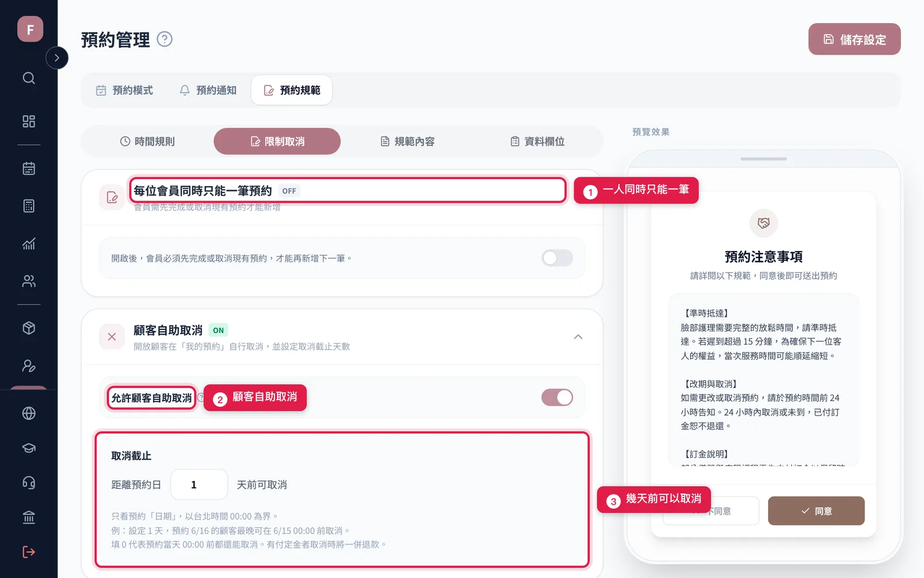Click the 預覽效果 label

(651, 132)
